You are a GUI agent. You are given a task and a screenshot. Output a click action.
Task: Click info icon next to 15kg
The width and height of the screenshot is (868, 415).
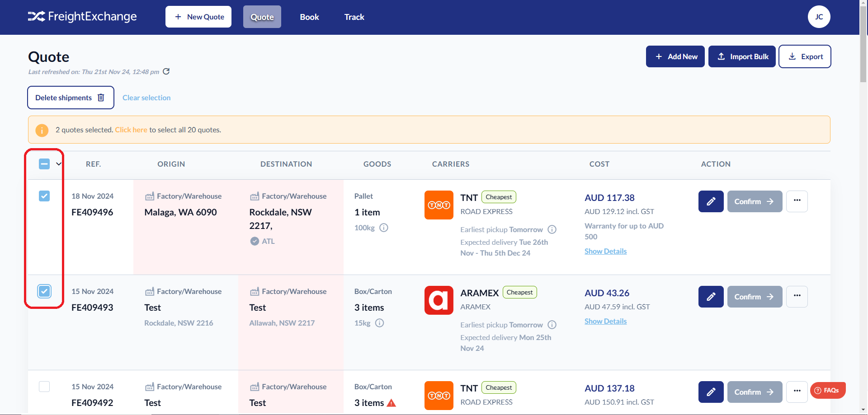coord(380,323)
